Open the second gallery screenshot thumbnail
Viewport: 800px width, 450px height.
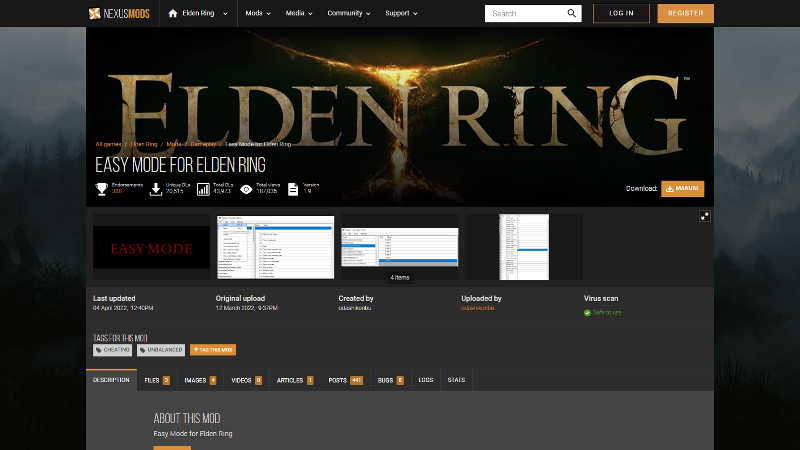pyautogui.click(x=276, y=247)
